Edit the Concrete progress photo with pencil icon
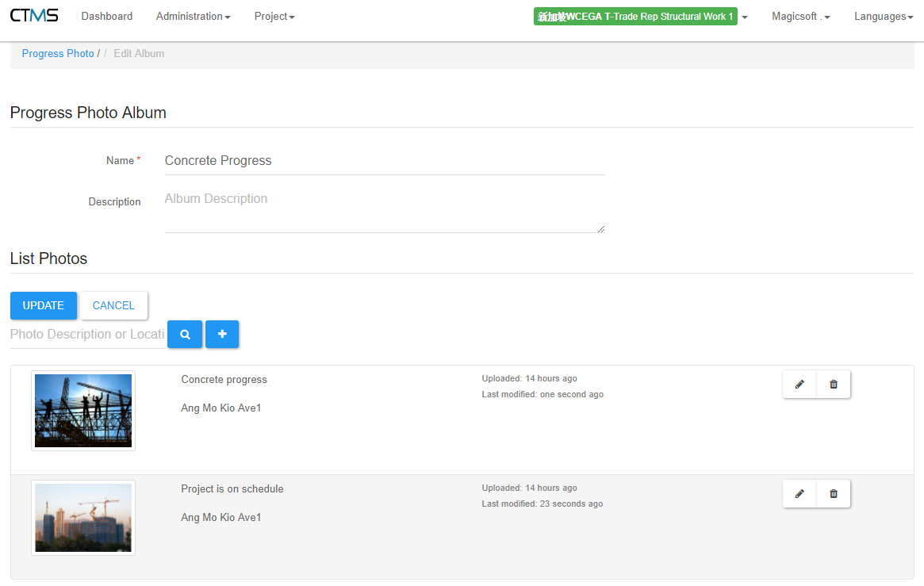Image resolution: width=924 pixels, height=586 pixels. 799,385
